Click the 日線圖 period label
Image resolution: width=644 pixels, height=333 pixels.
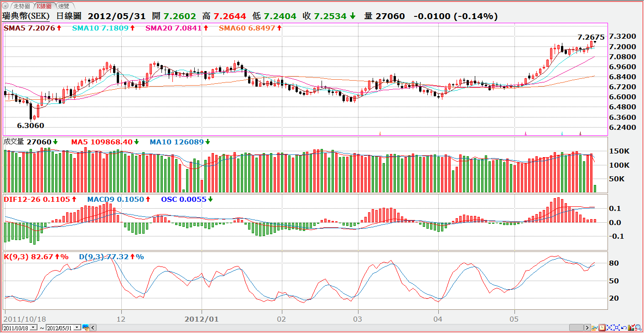pyautogui.click(x=69, y=16)
